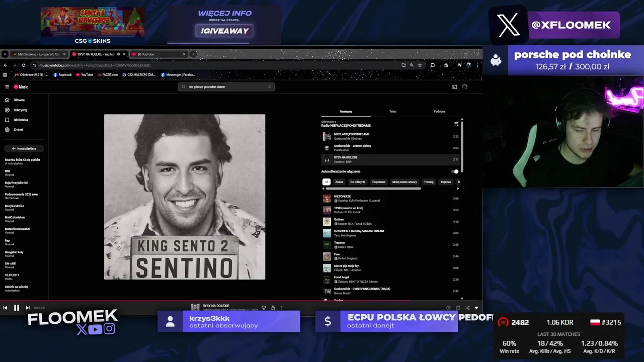644x362 pixels.
Task: Go back to the previous track
Action: pos(5,308)
